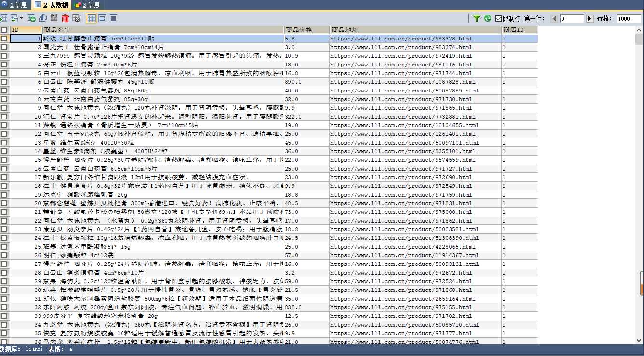The height and width of the screenshot is (356, 644).
Task: Click the 第一行 first row input field
Action: point(572,18)
